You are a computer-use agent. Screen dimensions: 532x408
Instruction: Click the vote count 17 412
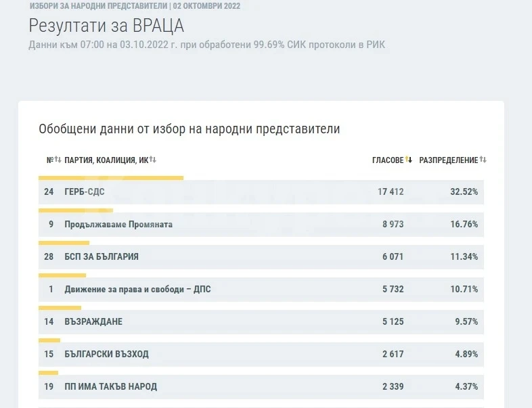[391, 191]
